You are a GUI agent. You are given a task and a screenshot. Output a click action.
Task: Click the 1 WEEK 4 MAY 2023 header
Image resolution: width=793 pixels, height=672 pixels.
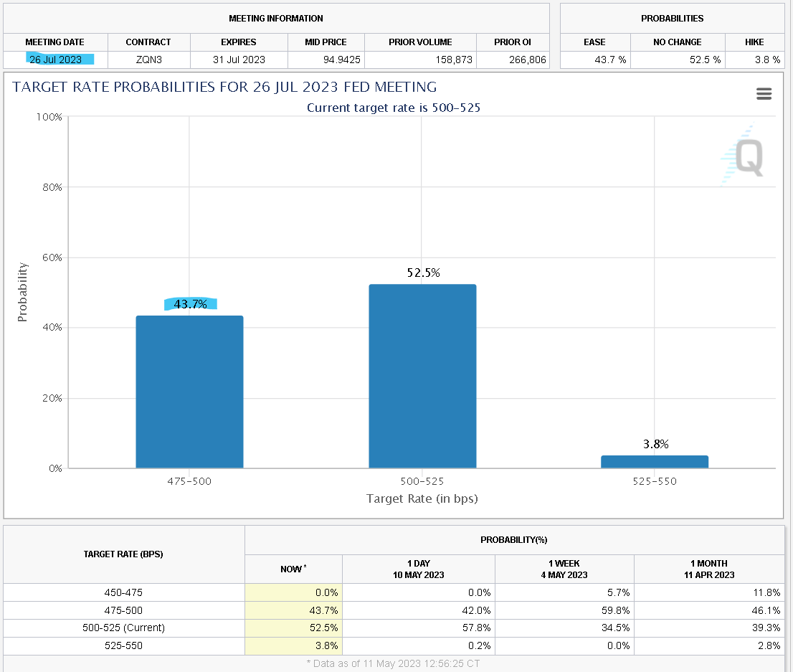(x=564, y=569)
